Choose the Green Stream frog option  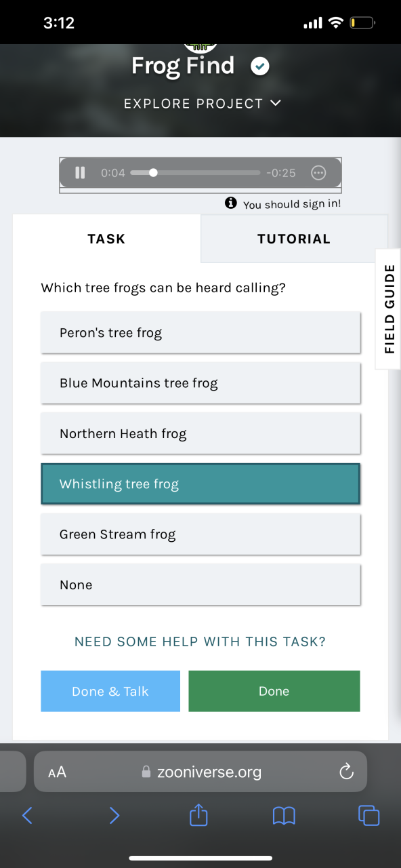click(200, 534)
